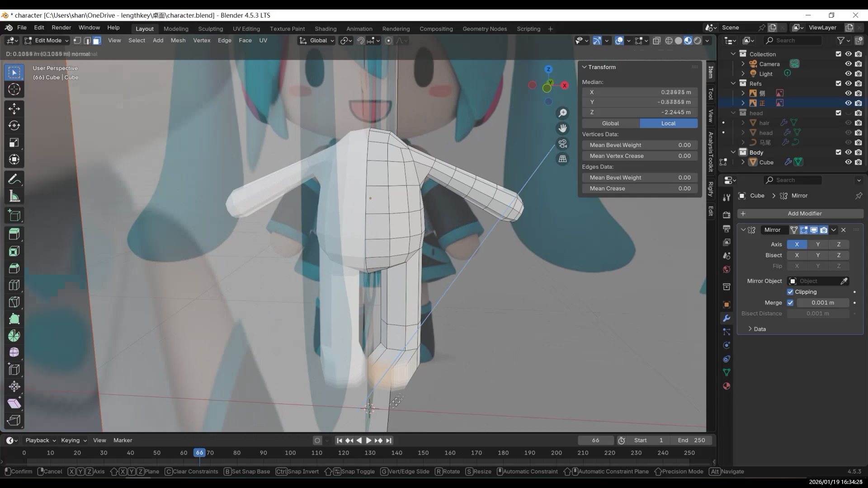Click the Mean Crease value slider
This screenshot has width=868, height=488.
[639, 188]
